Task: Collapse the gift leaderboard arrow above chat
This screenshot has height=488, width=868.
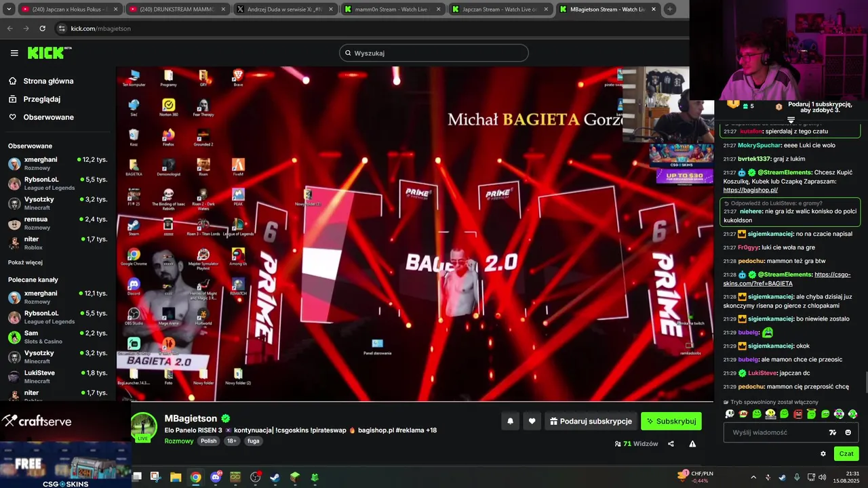Action: point(791,120)
